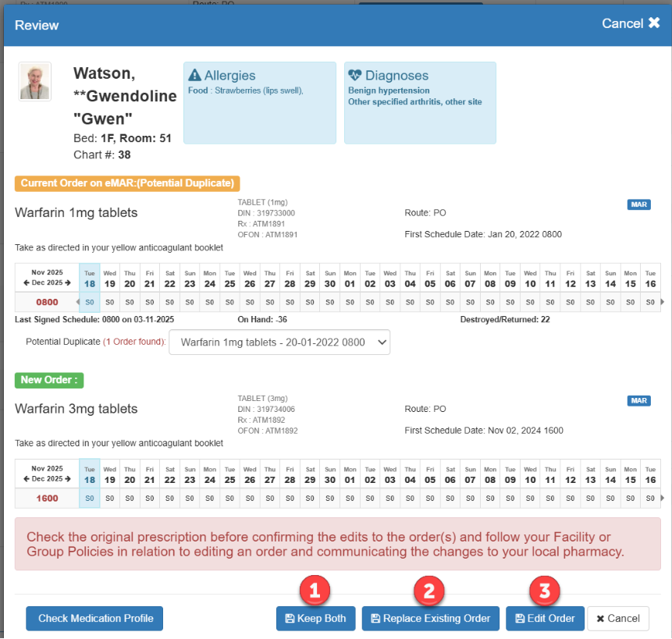The image size is (672, 639).
Task: Click the Warfarin 1mg tablets title
Action: click(x=76, y=213)
